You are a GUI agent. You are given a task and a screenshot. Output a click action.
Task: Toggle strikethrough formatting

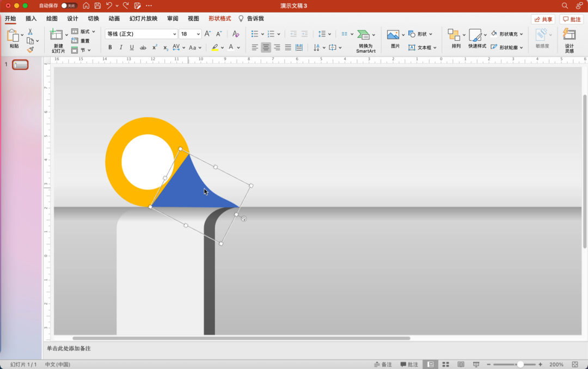143,47
